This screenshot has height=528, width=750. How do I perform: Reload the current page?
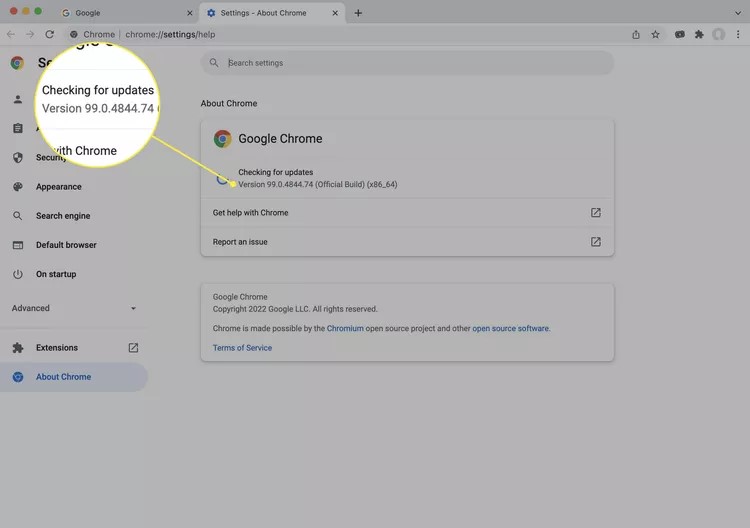[x=49, y=34]
